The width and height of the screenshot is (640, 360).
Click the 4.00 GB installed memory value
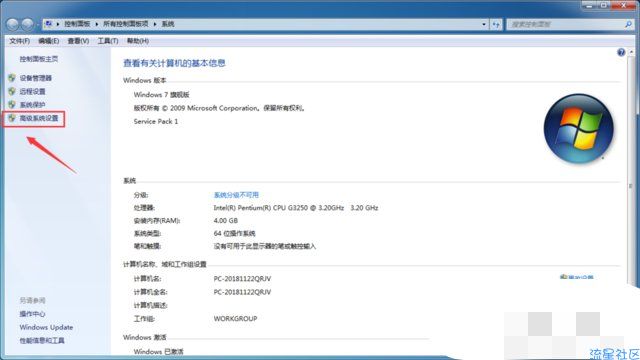click(226, 221)
